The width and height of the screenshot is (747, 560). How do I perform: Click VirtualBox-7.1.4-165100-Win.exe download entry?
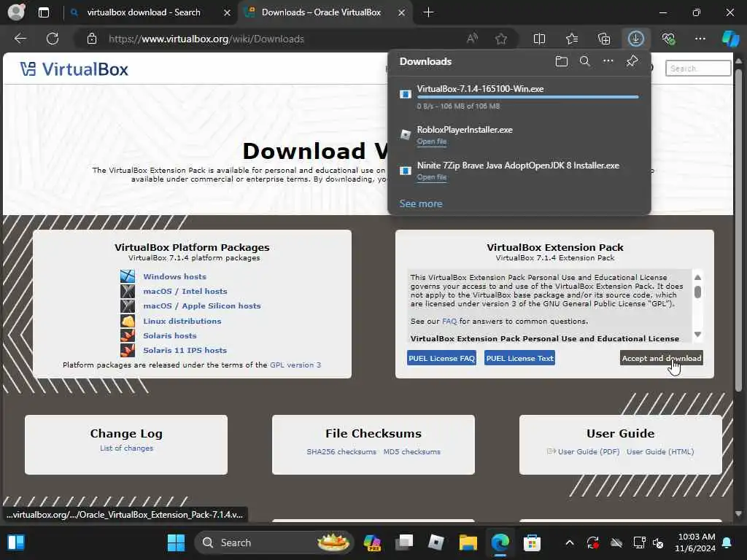tap(519, 97)
